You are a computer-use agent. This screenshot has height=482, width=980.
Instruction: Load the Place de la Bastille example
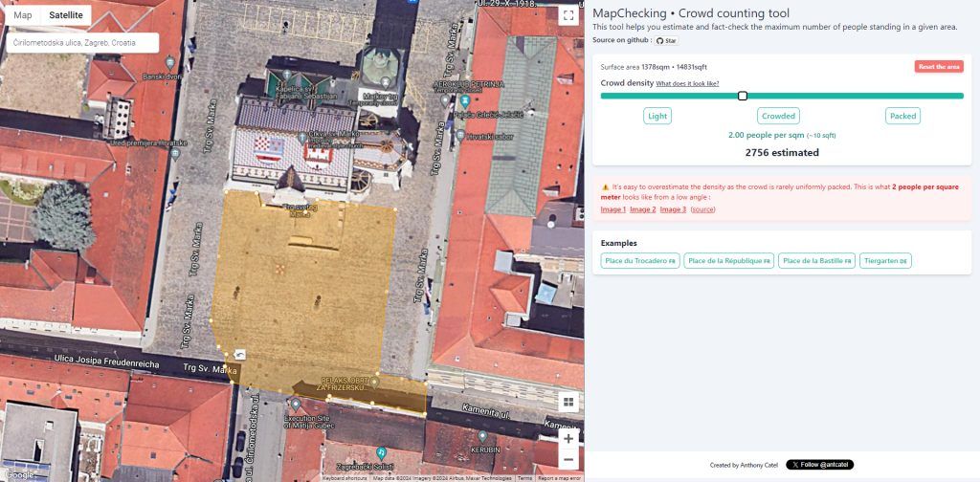[x=816, y=261]
